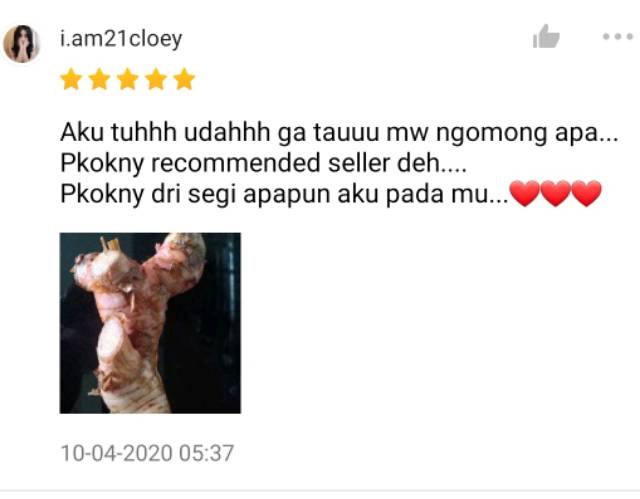
Task: Select the fourth yellow rating star
Action: (156, 79)
